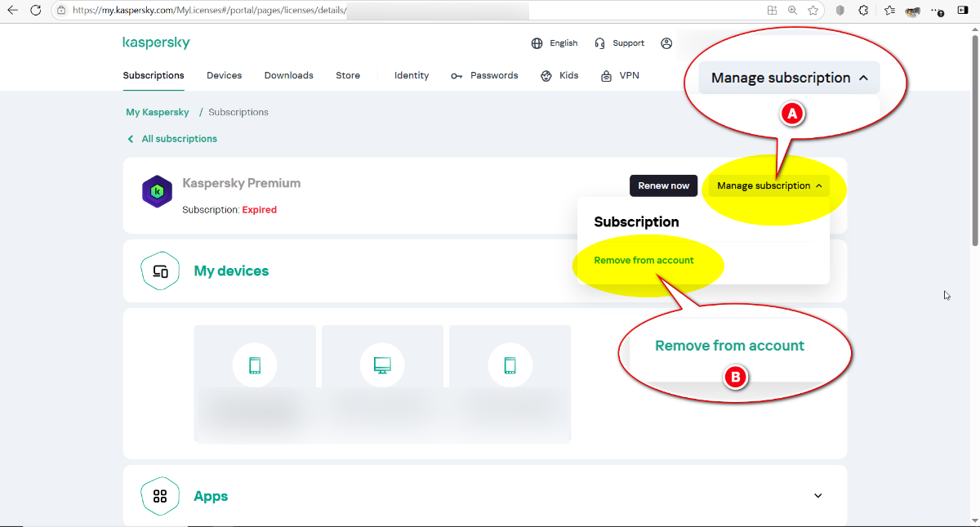Viewport: 980px width, 527px height.
Task: Open the Downloads tab
Action: 288,75
